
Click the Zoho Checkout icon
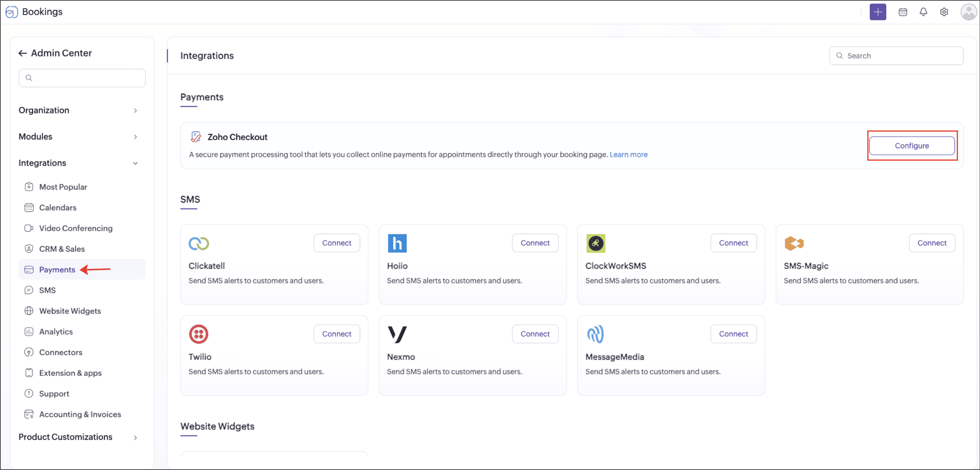pyautogui.click(x=196, y=137)
